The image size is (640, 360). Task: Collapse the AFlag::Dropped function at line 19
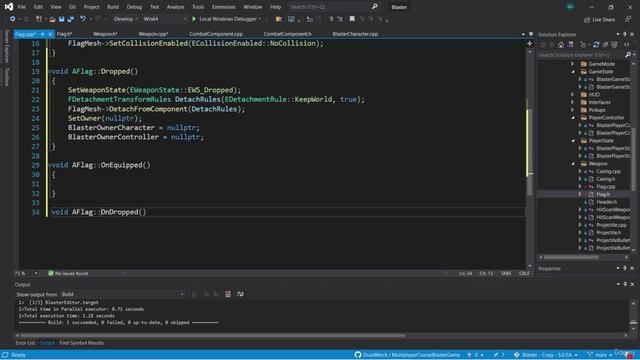50,71
